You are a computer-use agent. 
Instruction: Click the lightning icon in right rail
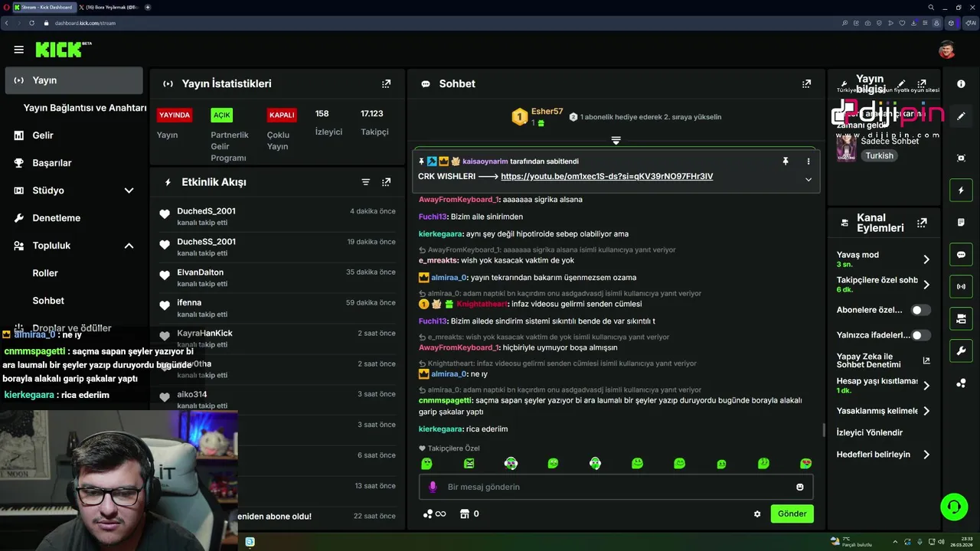(961, 190)
